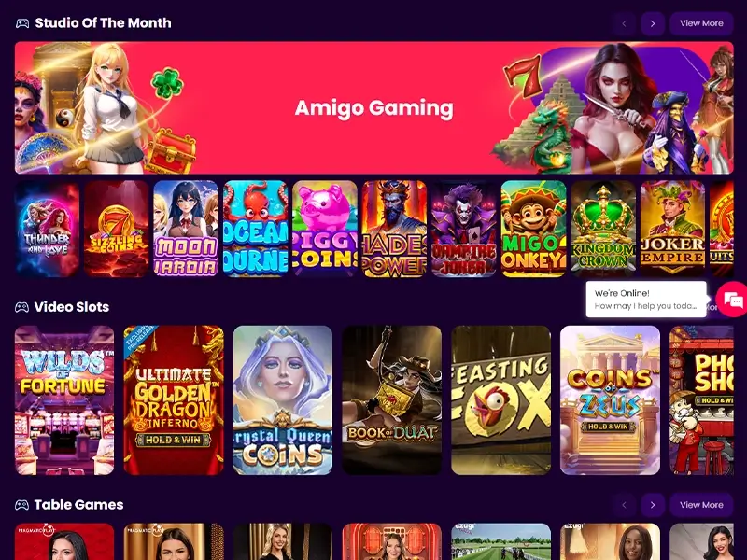Screen dimensions: 747x560
Task: Launch Ultimate Golden Dragon Inferno slot
Action: [174, 400]
